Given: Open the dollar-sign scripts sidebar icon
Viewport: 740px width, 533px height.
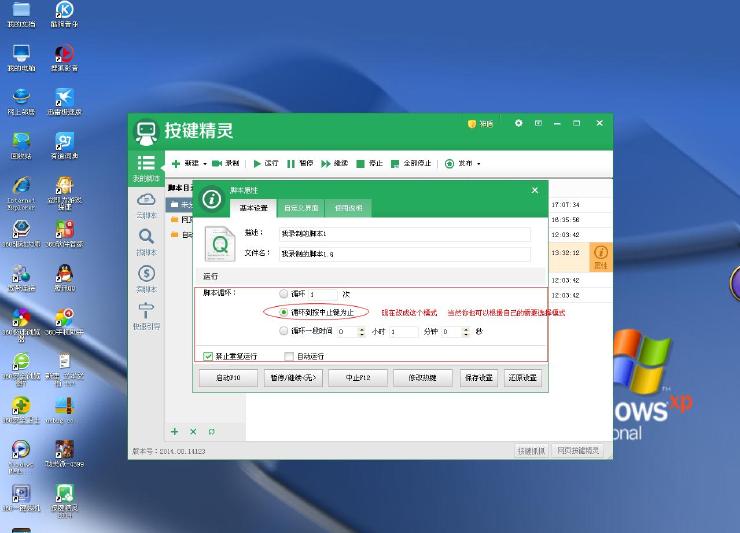Looking at the screenshot, I should (x=146, y=273).
